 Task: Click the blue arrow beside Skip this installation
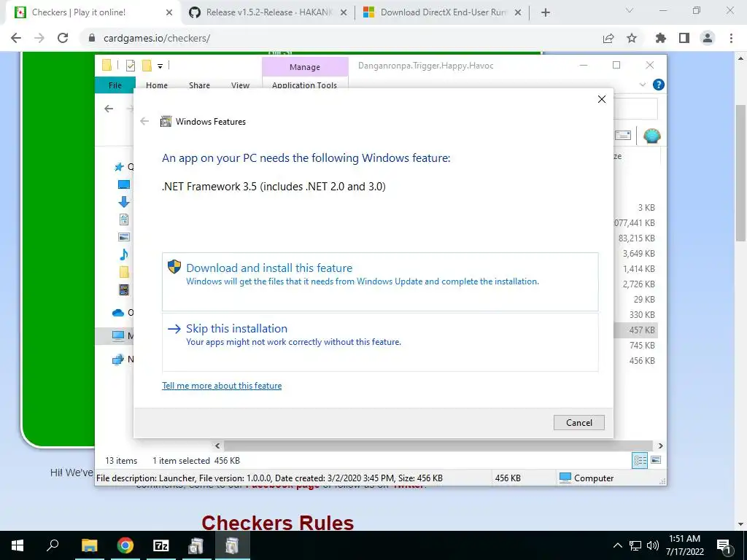[174, 329]
